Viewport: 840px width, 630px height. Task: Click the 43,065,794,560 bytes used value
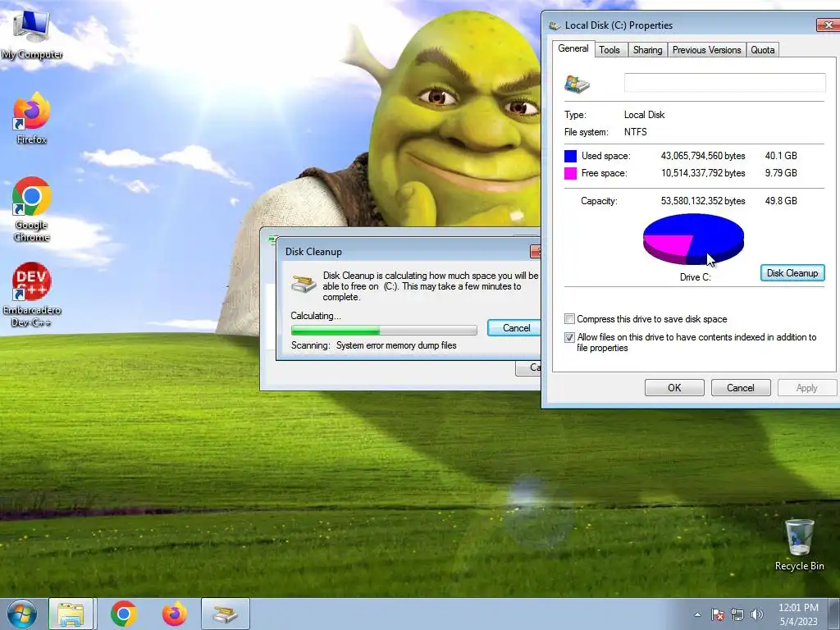tap(703, 156)
